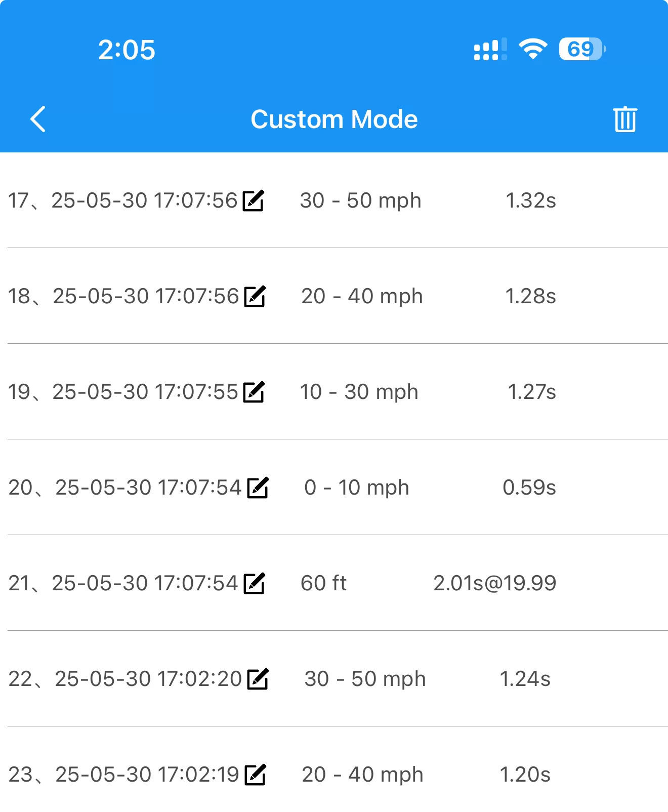Edit record 18 with the pencil icon
668x812 pixels.
pyautogui.click(x=255, y=296)
